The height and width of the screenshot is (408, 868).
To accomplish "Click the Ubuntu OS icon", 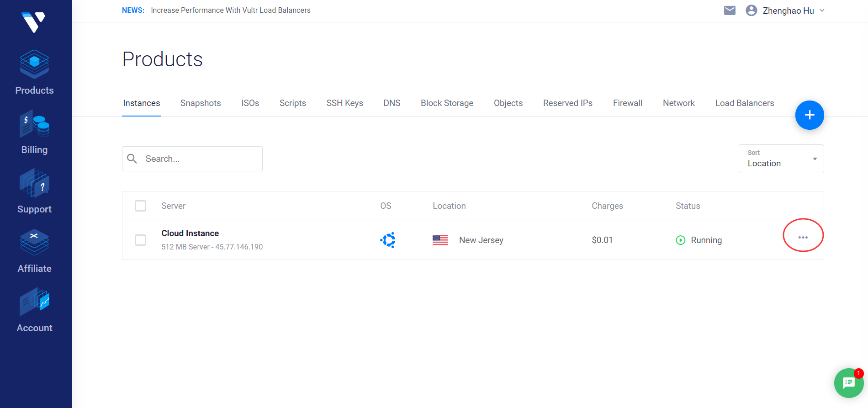I will 388,240.
